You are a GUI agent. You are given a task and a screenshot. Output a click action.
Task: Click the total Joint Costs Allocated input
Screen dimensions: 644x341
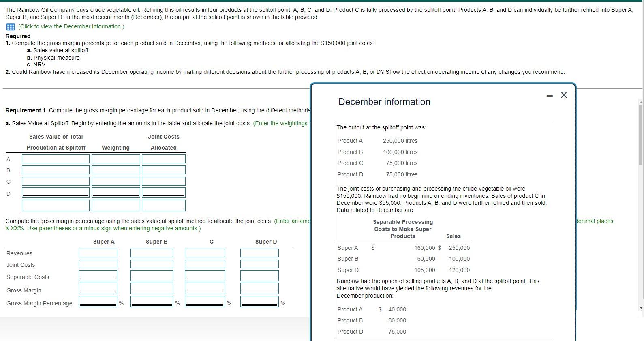tap(164, 206)
